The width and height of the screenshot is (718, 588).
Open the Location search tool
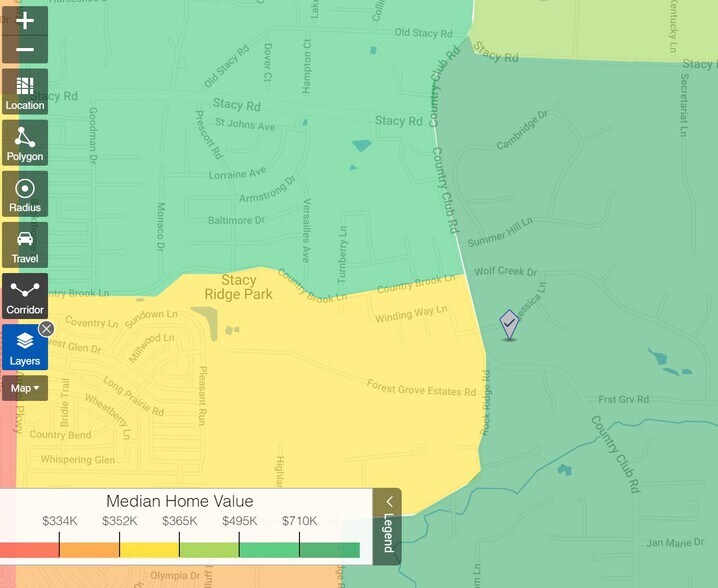pyautogui.click(x=25, y=93)
